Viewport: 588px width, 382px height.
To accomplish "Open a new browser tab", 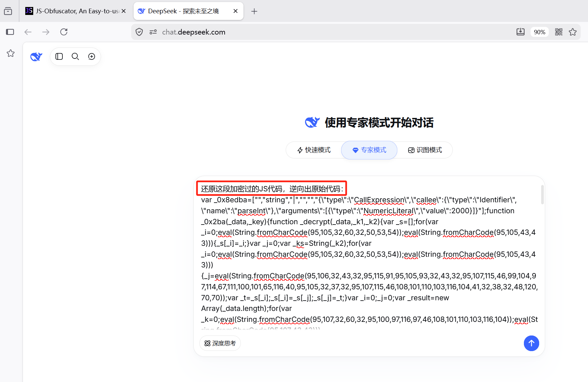I will [x=254, y=11].
